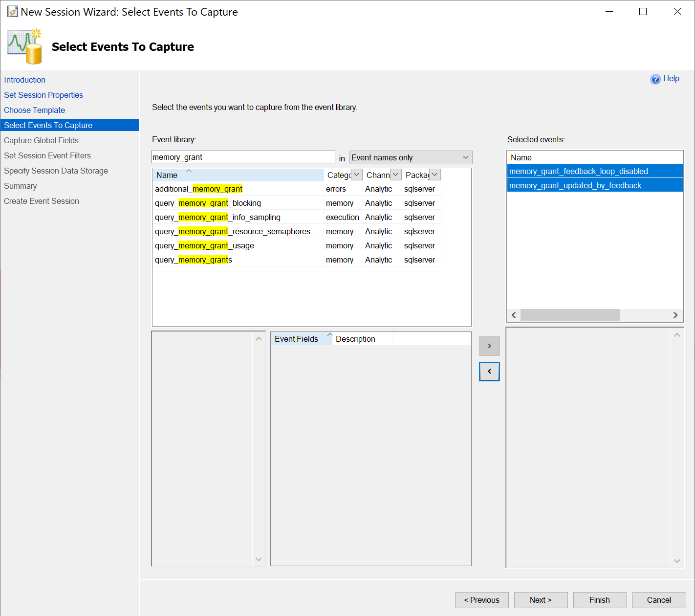695x616 pixels.
Task: Select memory_grant_updated_by_feedback in Selected events
Action: (x=595, y=185)
